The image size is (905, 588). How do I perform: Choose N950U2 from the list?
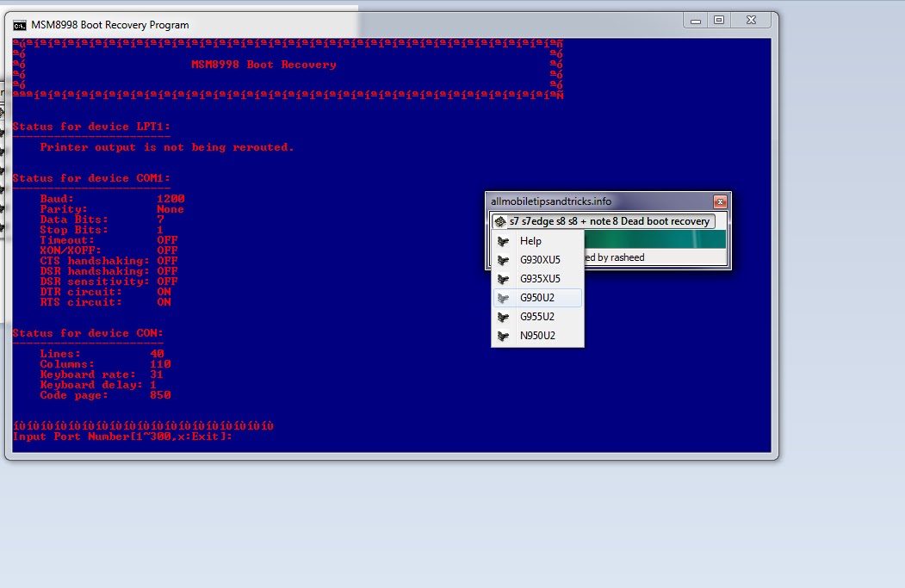tap(537, 336)
